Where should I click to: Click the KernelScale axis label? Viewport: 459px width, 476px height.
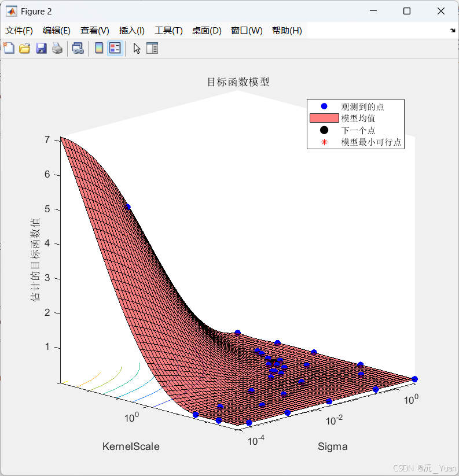[131, 447]
